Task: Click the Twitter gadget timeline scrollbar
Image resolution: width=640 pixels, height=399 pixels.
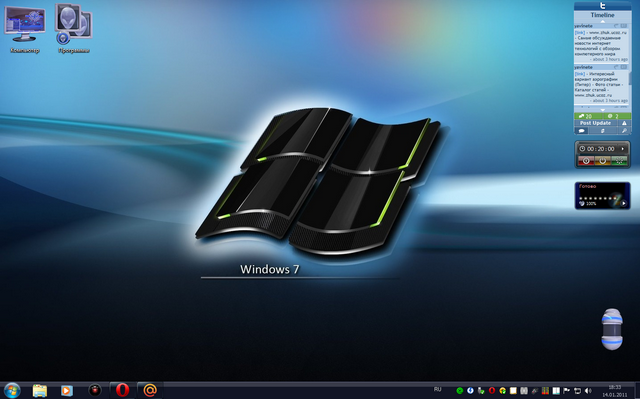Action: click(x=630, y=78)
